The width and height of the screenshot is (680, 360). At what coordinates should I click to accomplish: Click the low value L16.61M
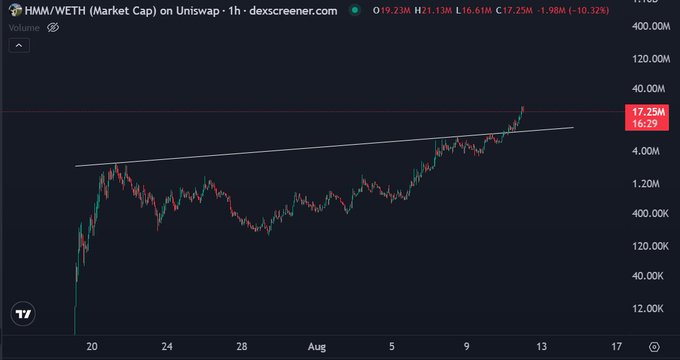click(475, 10)
